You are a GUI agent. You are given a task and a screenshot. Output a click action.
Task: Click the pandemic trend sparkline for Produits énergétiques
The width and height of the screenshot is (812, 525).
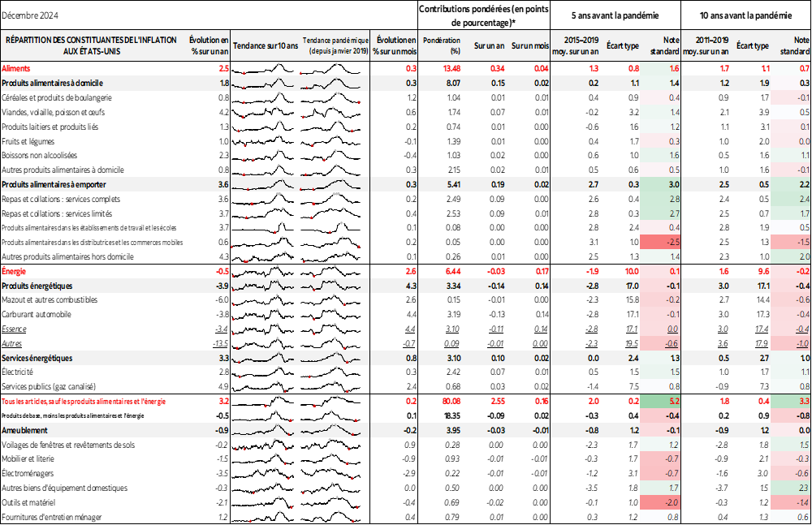pos(335,286)
